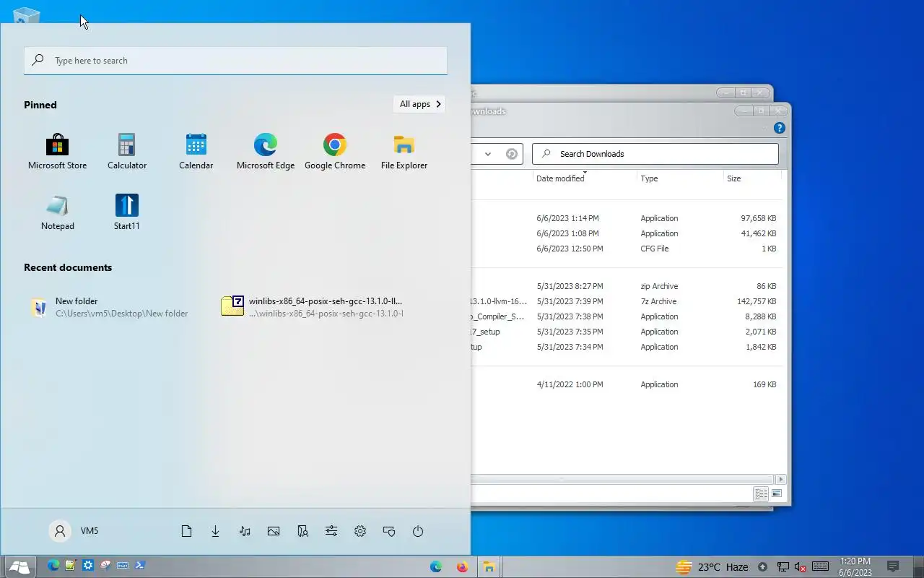Open the network status tray icon
The image size is (924, 578).
tap(783, 567)
